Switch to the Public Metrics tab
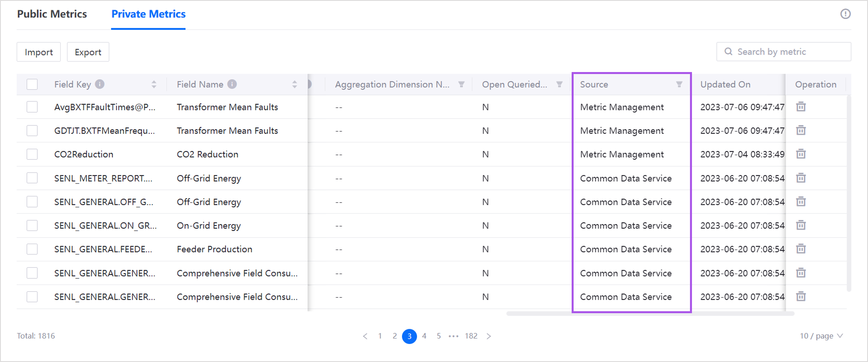 pyautogui.click(x=52, y=14)
